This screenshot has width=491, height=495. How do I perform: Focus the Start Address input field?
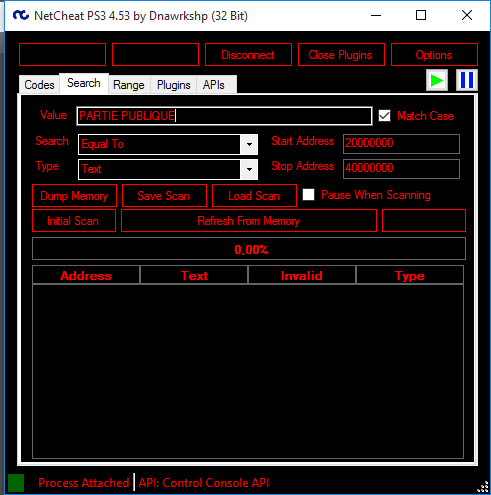(x=401, y=144)
